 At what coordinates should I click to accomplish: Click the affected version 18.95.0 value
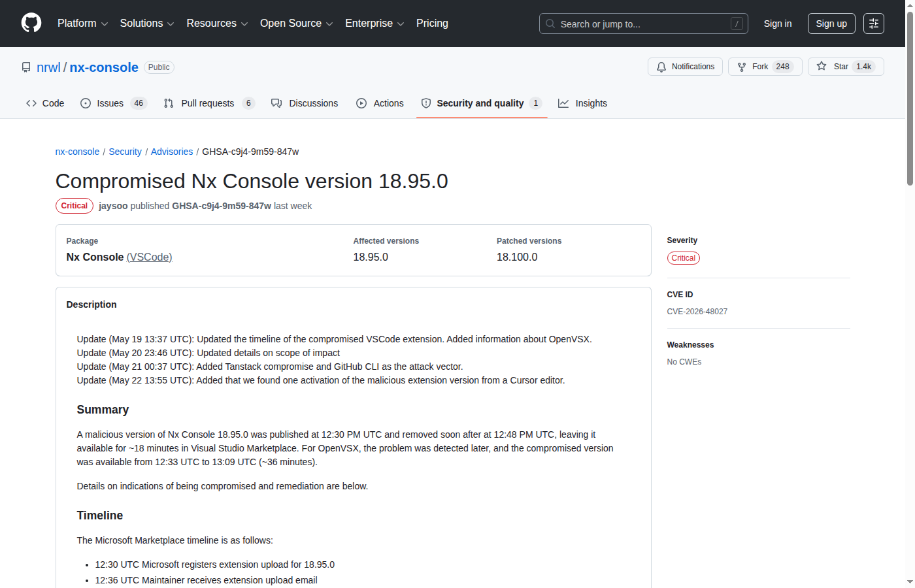[x=371, y=257]
